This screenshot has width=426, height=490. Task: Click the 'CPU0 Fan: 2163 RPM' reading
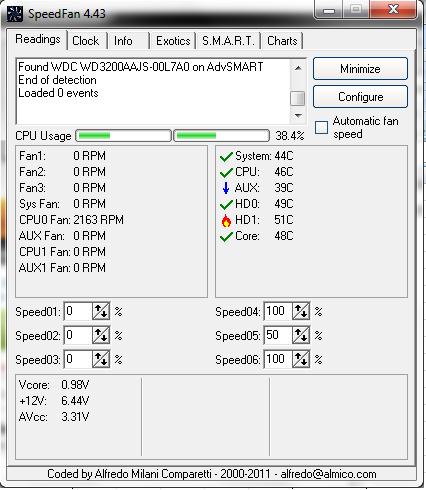(71, 220)
